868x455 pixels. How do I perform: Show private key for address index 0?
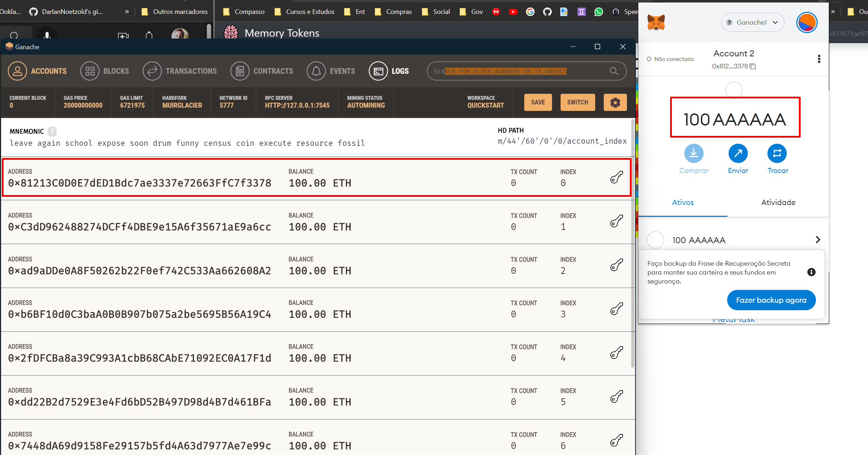616,177
